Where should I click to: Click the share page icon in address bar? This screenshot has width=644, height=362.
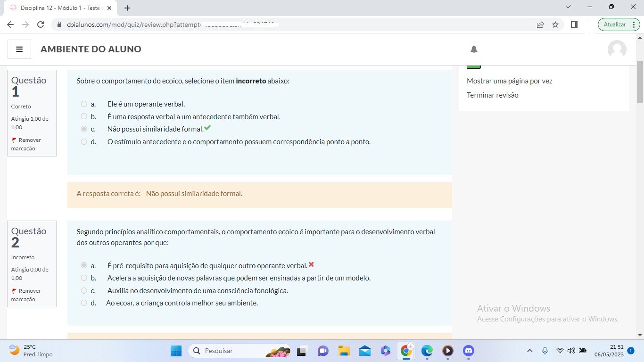(x=540, y=25)
